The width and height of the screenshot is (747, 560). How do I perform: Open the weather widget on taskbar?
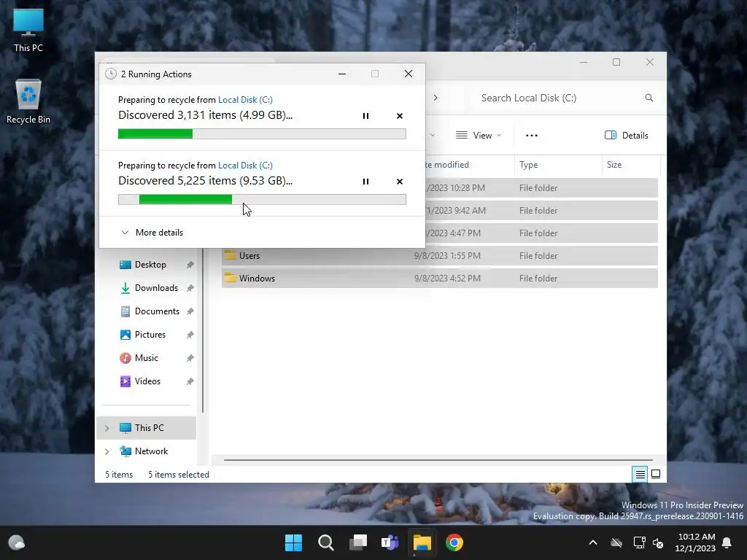pos(17,542)
